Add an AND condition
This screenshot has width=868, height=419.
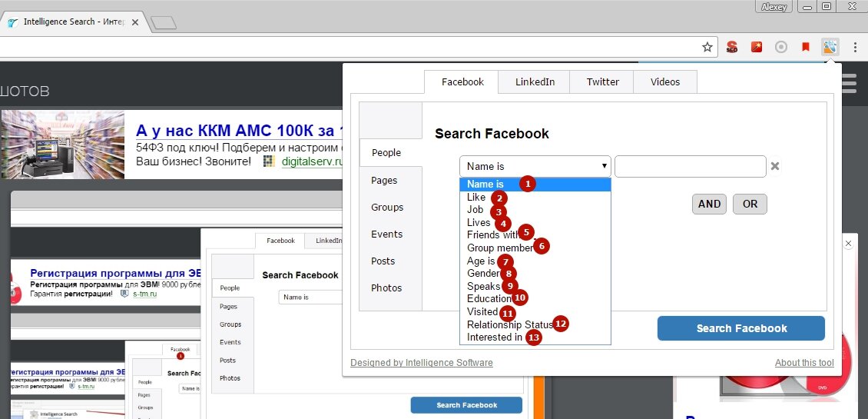[x=709, y=204]
